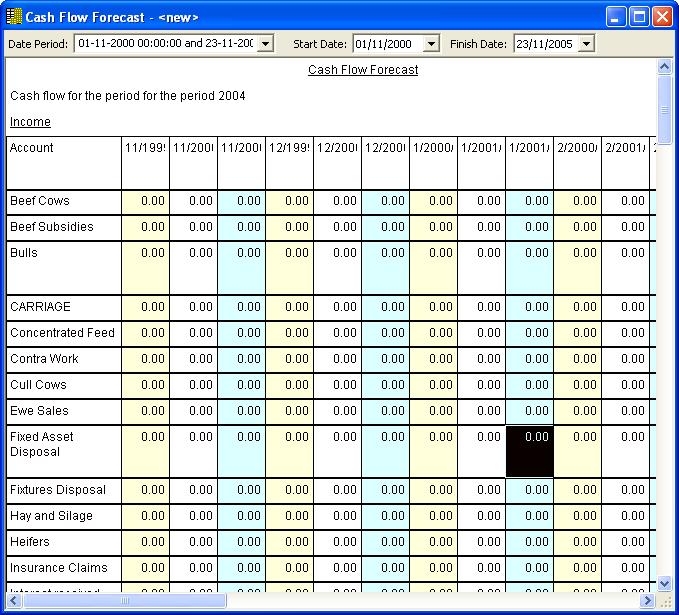This screenshot has width=679, height=615.
Task: Select the Beef Cows row label
Action: coord(64,201)
